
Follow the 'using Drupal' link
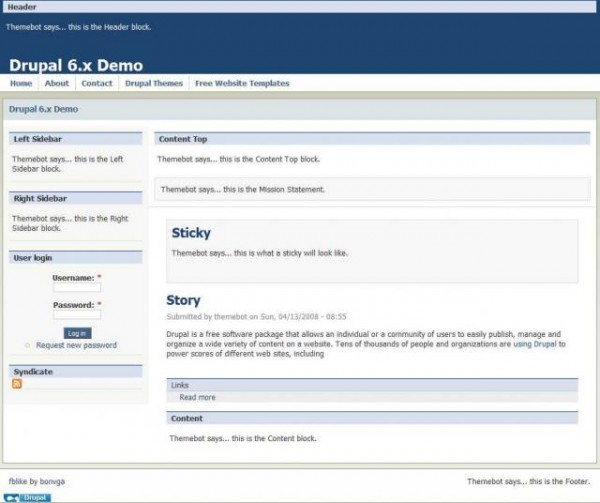click(535, 344)
